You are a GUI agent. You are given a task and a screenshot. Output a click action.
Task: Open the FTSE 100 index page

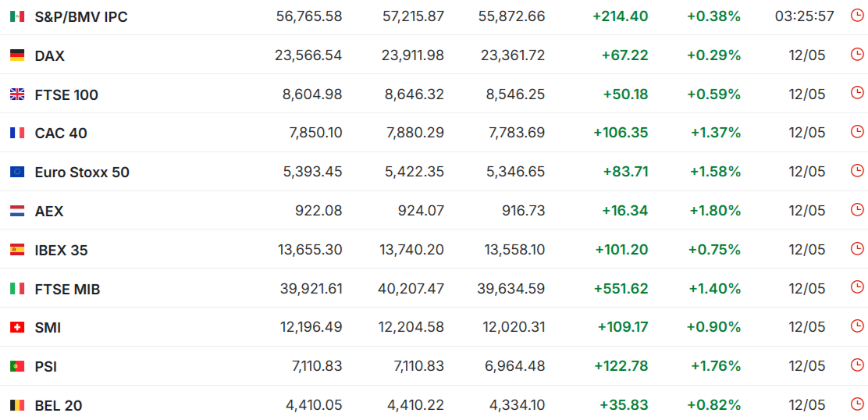tap(66, 95)
